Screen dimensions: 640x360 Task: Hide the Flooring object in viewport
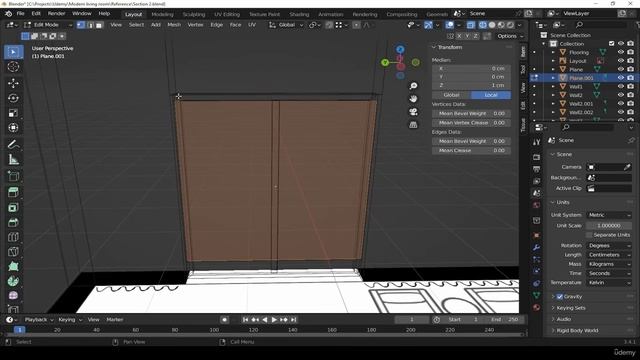621,52
